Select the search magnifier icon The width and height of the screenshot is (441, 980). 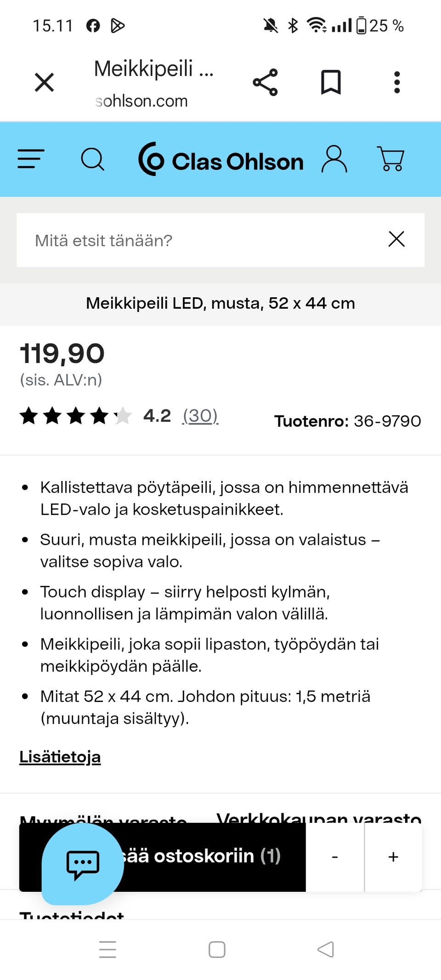(x=93, y=160)
